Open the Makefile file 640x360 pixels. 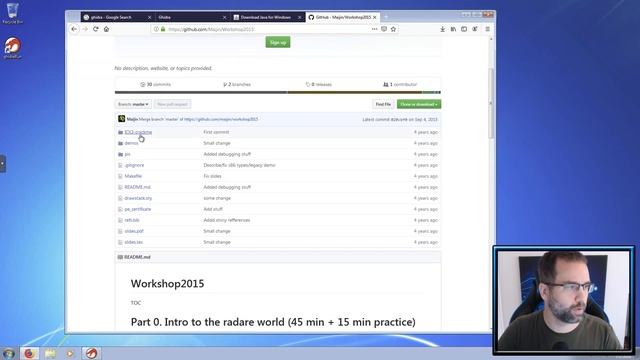pyautogui.click(x=133, y=176)
